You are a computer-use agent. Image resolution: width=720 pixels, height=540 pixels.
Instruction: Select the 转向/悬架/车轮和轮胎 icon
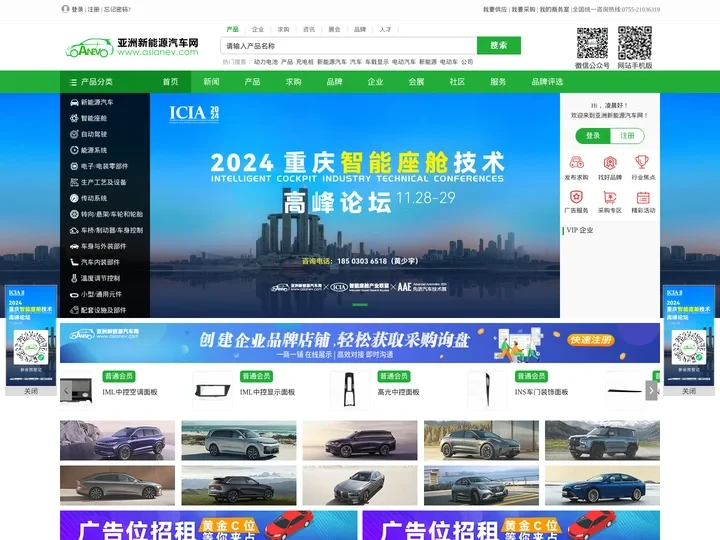coord(74,214)
